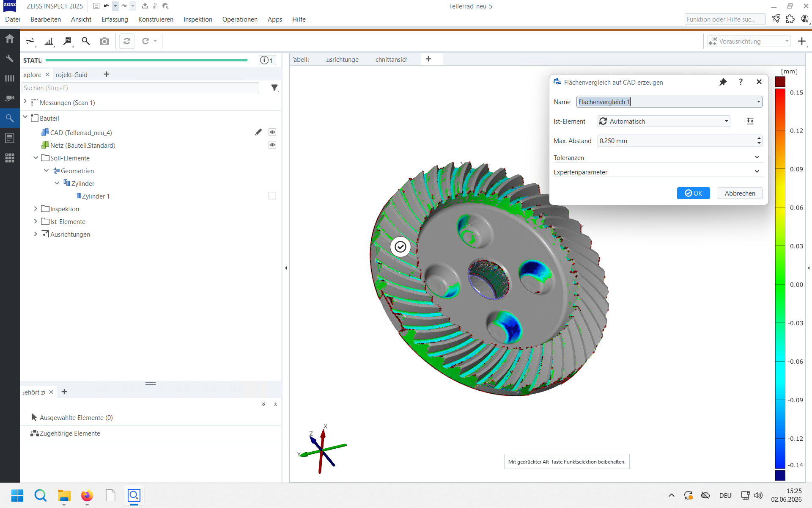Click the save icon in title bar
The width and height of the screenshot is (812, 508).
coord(96,6)
